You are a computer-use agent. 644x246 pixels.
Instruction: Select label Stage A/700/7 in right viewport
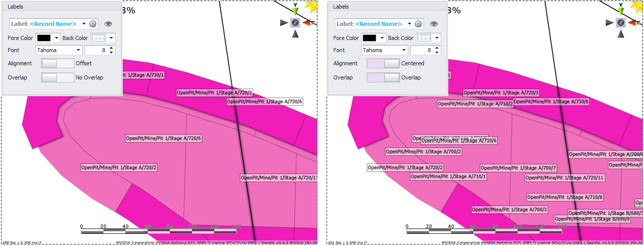click(519, 168)
